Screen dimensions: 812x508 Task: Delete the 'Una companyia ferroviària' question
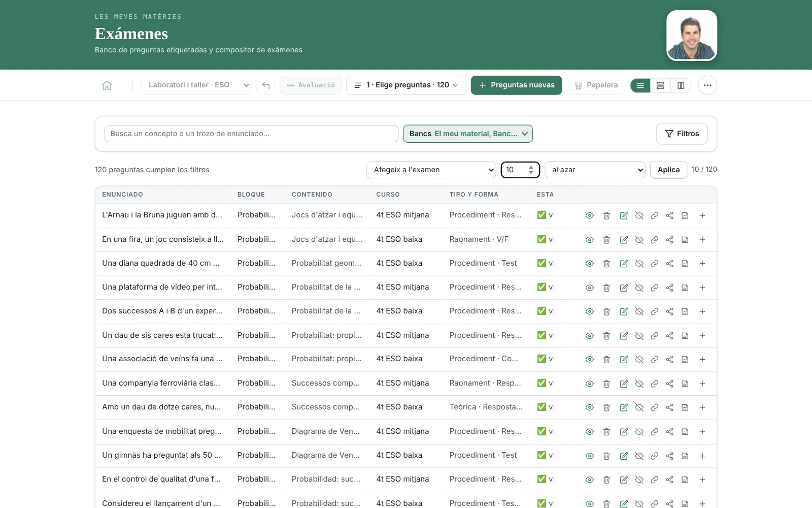click(x=606, y=384)
